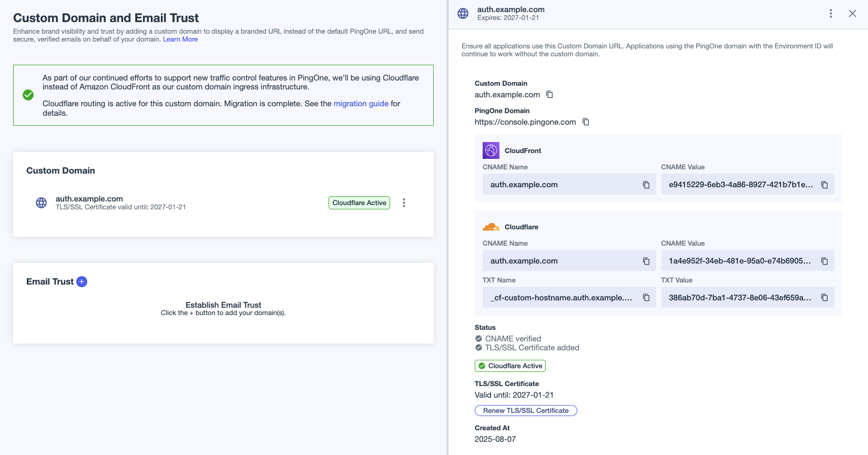Copy the CloudFront CNAME Name
868x455 pixels.
coord(646,185)
